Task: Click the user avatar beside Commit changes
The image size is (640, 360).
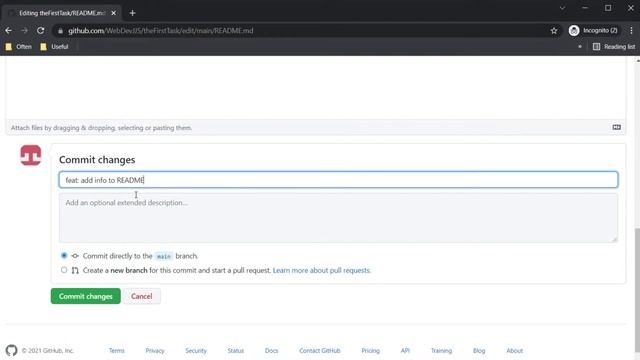Action: click(x=31, y=155)
